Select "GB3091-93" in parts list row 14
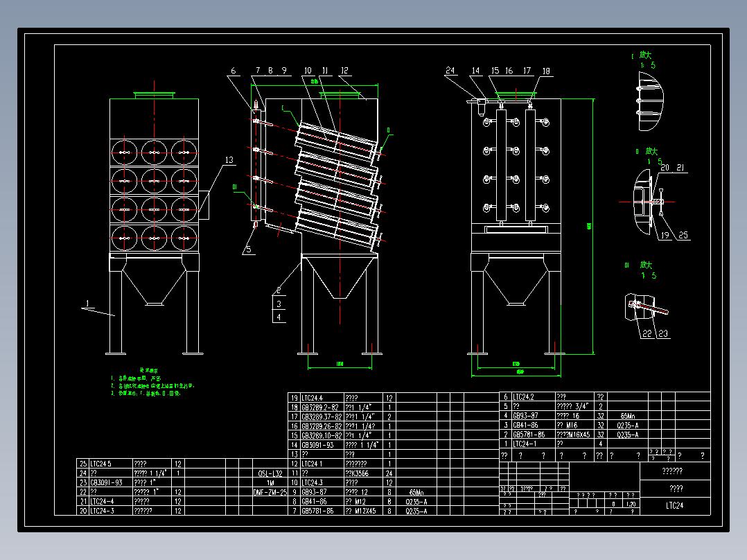The height and width of the screenshot is (560, 747). 322,445
